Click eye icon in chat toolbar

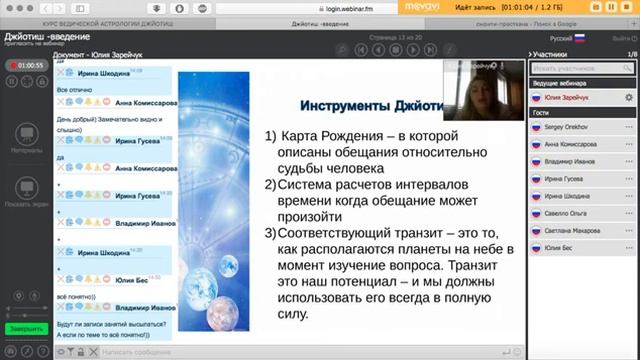[x=61, y=352]
